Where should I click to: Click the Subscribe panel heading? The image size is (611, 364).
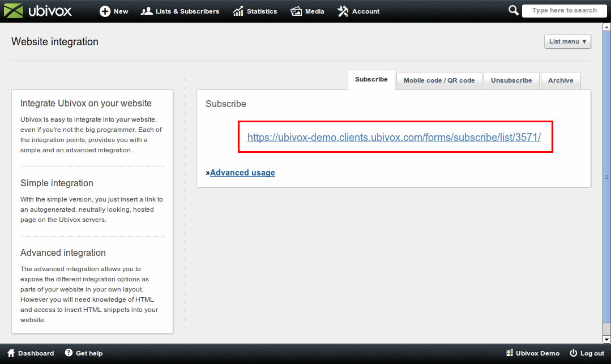(x=226, y=104)
